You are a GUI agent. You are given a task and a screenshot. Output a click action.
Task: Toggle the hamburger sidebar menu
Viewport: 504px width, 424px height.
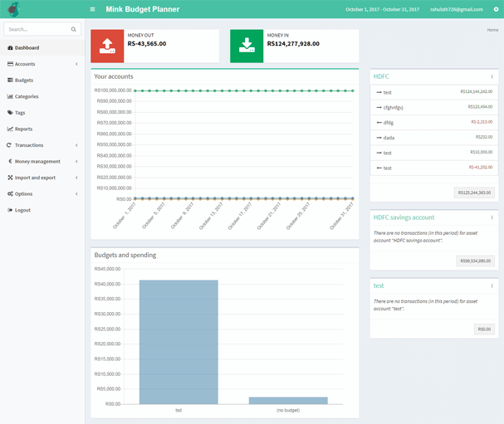pos(92,9)
